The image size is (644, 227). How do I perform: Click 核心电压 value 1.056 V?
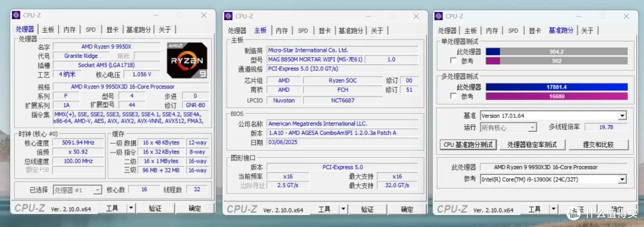143,74
